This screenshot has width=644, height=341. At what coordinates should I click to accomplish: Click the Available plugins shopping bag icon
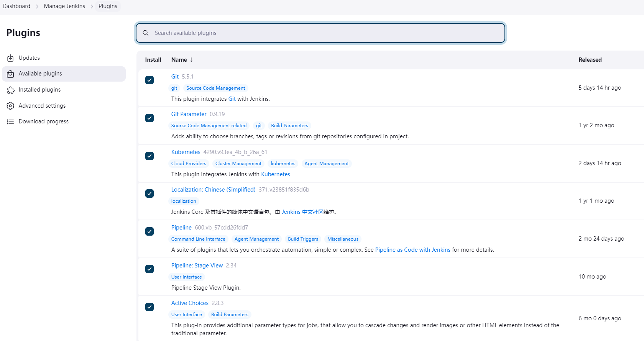[10, 74]
